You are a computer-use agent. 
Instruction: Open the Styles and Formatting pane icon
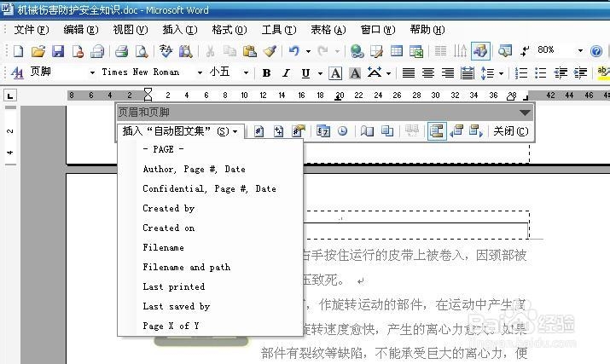click(x=17, y=72)
